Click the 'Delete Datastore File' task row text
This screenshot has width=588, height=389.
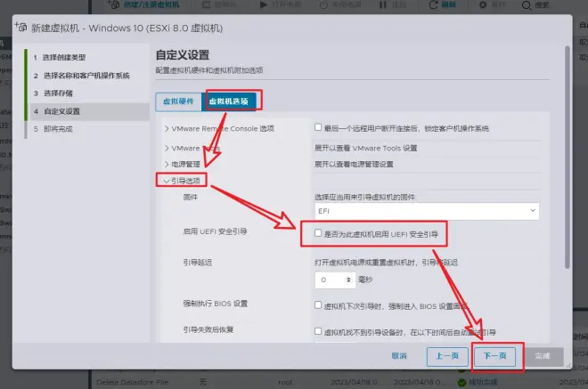pos(133,382)
